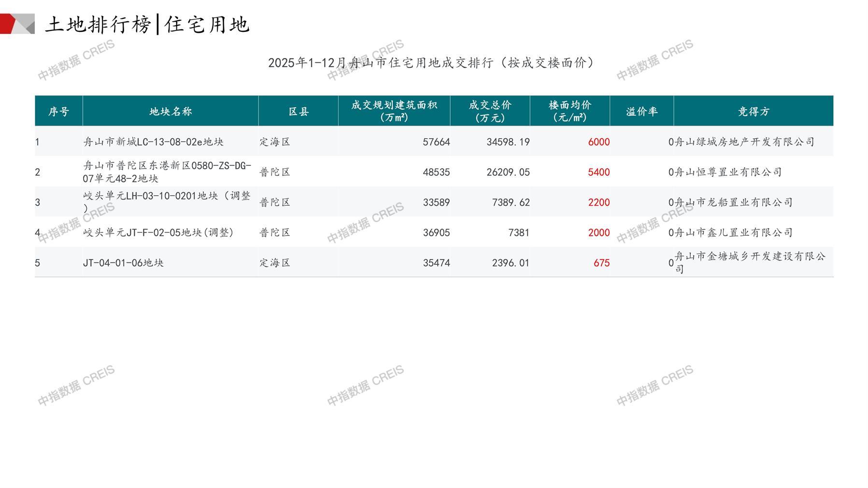
Task: Click the slide title 土地排行榜|住宅用地
Action: pyautogui.click(x=147, y=24)
